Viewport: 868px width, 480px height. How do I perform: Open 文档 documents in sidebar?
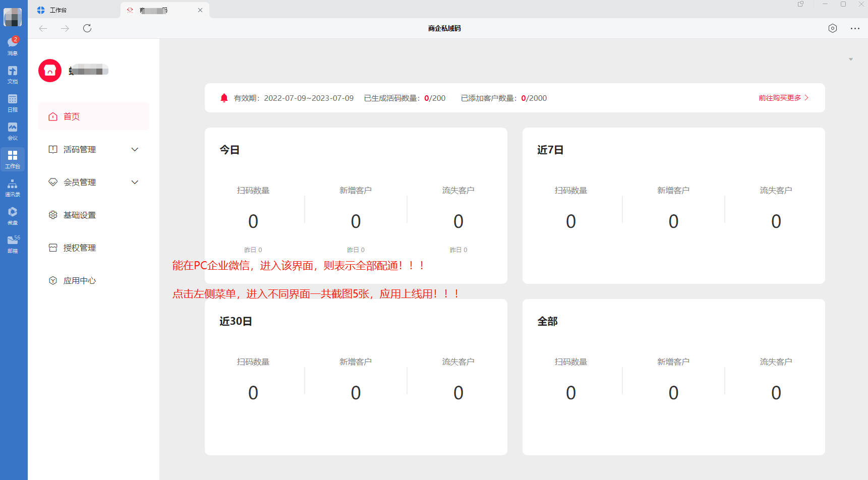(13, 74)
